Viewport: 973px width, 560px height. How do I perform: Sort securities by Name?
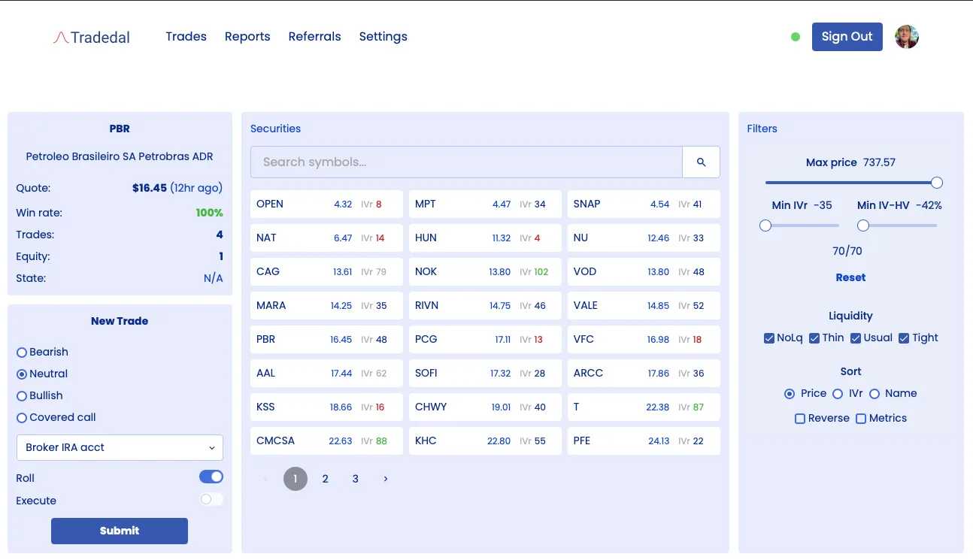[x=874, y=394]
